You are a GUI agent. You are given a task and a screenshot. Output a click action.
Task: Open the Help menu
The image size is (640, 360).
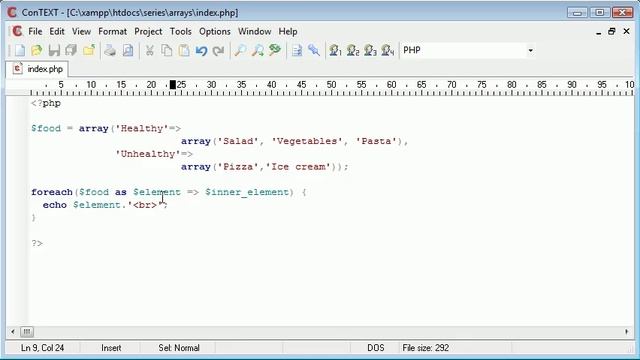click(x=288, y=31)
